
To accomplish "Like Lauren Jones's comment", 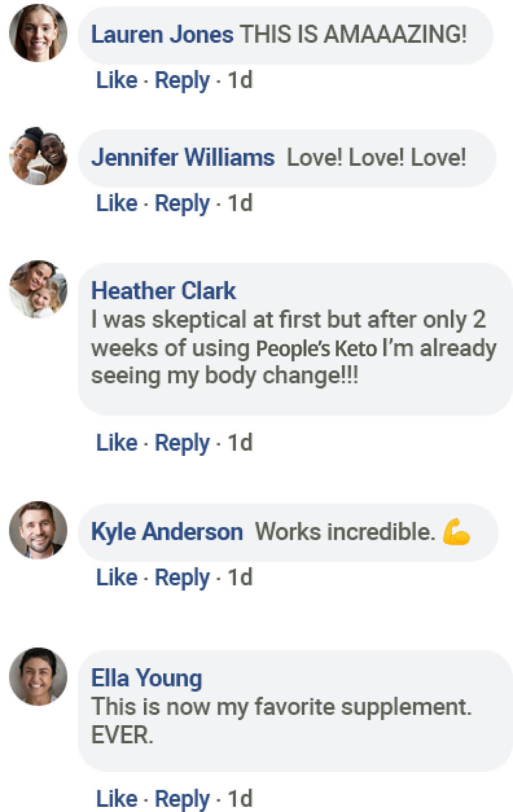I will point(117,81).
